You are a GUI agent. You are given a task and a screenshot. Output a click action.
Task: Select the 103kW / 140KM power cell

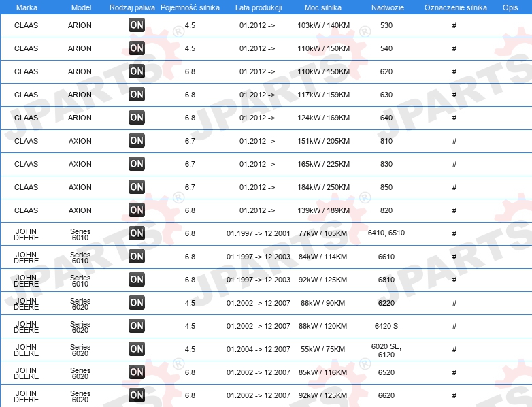[x=323, y=25]
